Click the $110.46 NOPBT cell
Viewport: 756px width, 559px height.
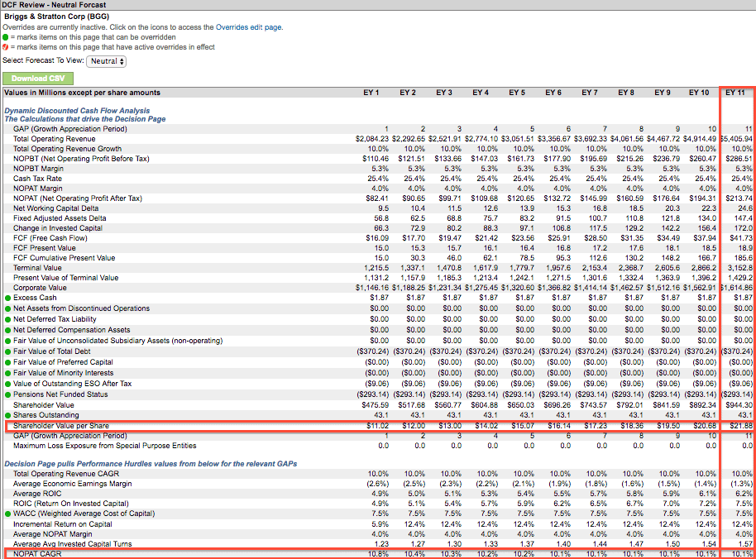point(376,159)
